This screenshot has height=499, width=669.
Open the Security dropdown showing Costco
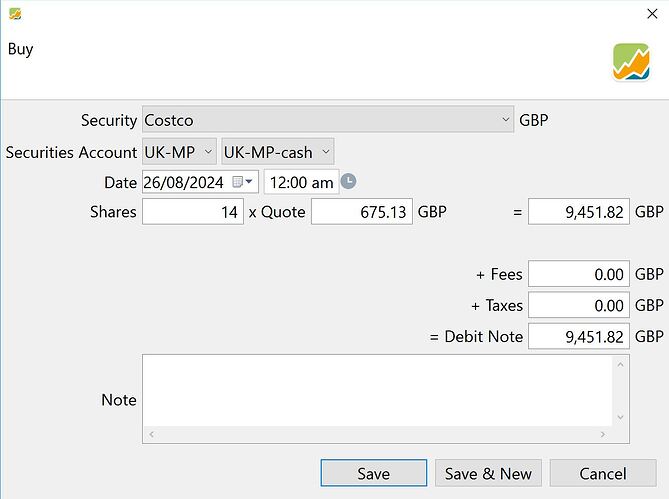328,120
